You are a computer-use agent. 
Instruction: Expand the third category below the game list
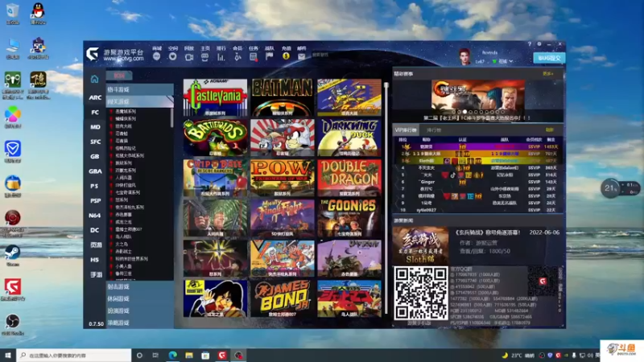139,311
